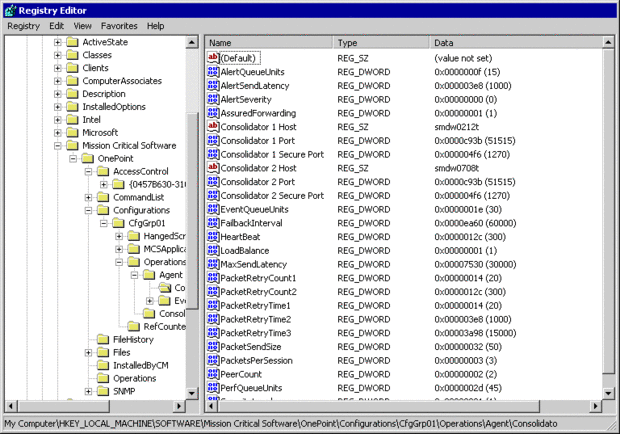
Task: Click the EventQueueUnits DWORD icon
Action: pos(213,209)
